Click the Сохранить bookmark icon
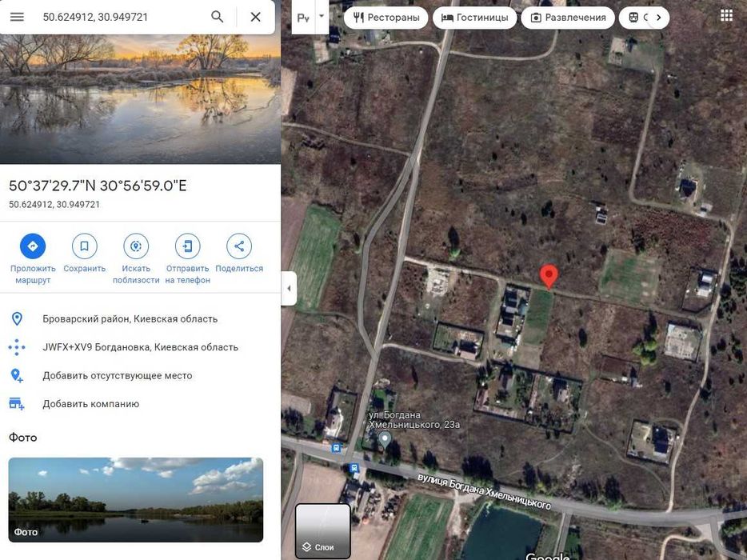This screenshot has width=747, height=560. tap(84, 246)
